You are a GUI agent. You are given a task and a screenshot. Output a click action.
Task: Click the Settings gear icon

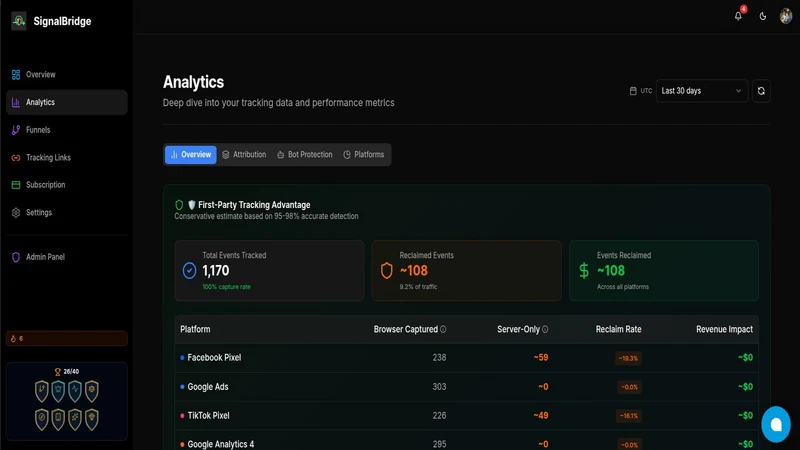[x=16, y=212]
